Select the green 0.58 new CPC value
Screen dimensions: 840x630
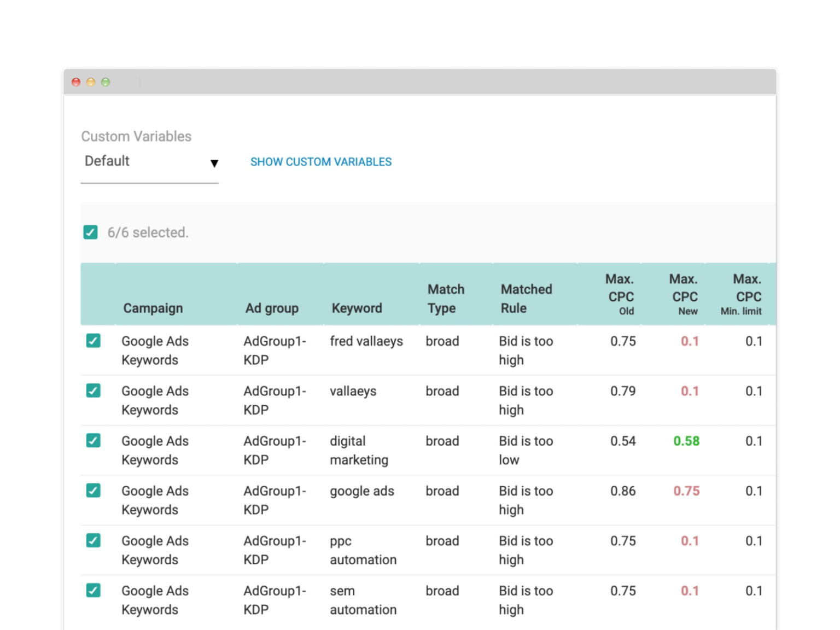coord(687,441)
